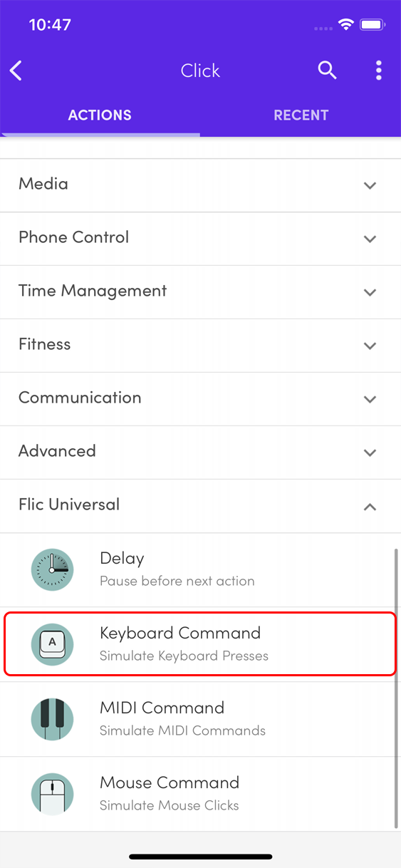Select the Delay clock icon
Image resolution: width=401 pixels, height=868 pixels.
pos(52,569)
